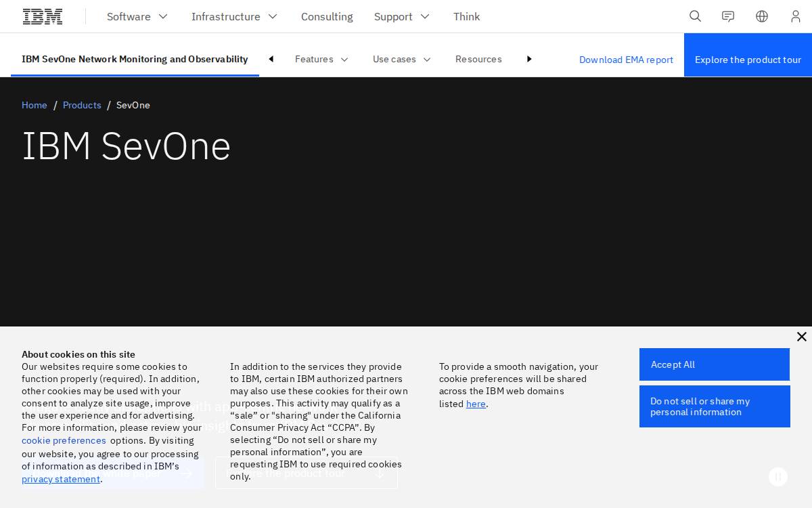Click Do not sell or share button
812x508 pixels.
715,406
